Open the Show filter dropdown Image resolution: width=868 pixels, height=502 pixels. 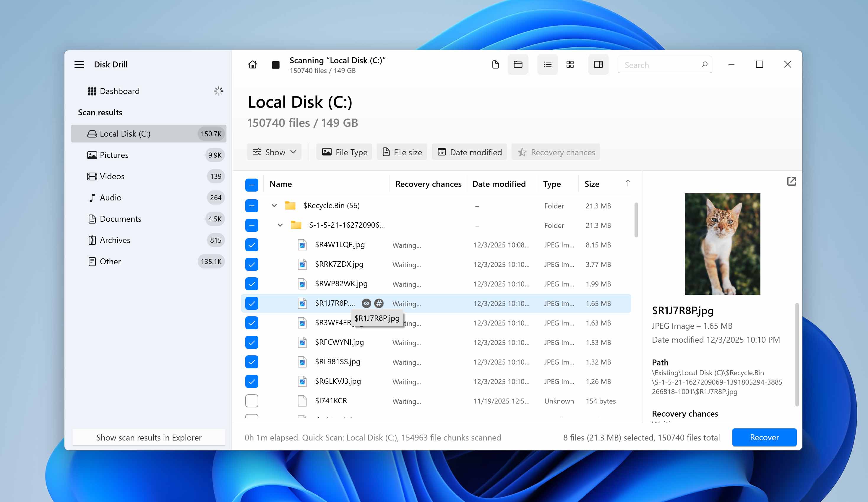274,152
